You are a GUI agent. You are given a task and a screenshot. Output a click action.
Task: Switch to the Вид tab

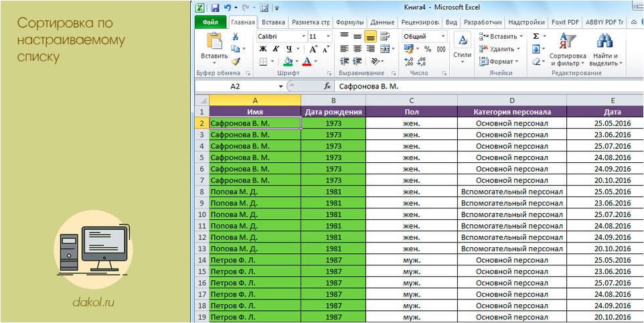pyautogui.click(x=451, y=22)
